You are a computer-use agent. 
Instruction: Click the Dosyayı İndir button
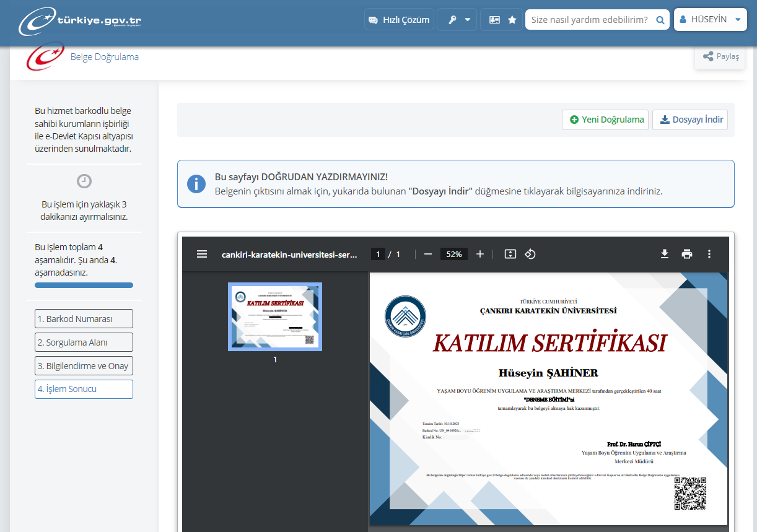click(x=690, y=120)
